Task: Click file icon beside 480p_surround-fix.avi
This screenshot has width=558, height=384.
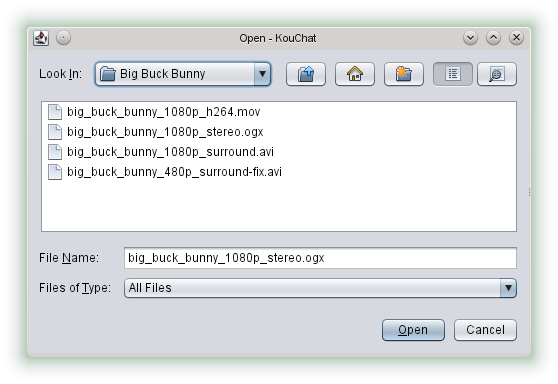Action: click(x=55, y=172)
